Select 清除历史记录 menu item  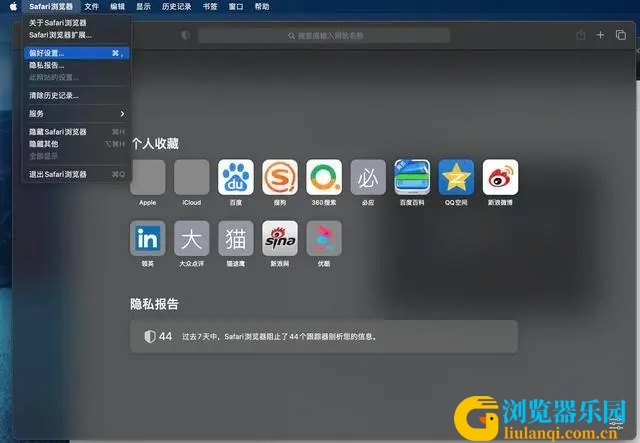(x=76, y=96)
